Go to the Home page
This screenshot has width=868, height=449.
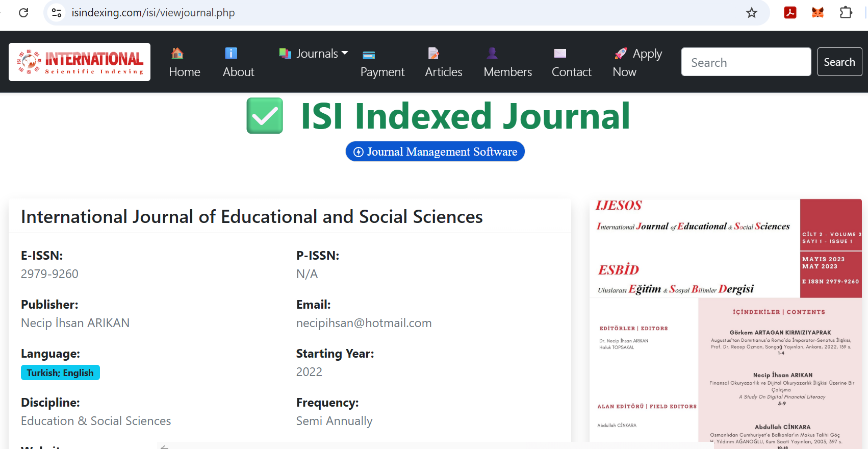184,62
